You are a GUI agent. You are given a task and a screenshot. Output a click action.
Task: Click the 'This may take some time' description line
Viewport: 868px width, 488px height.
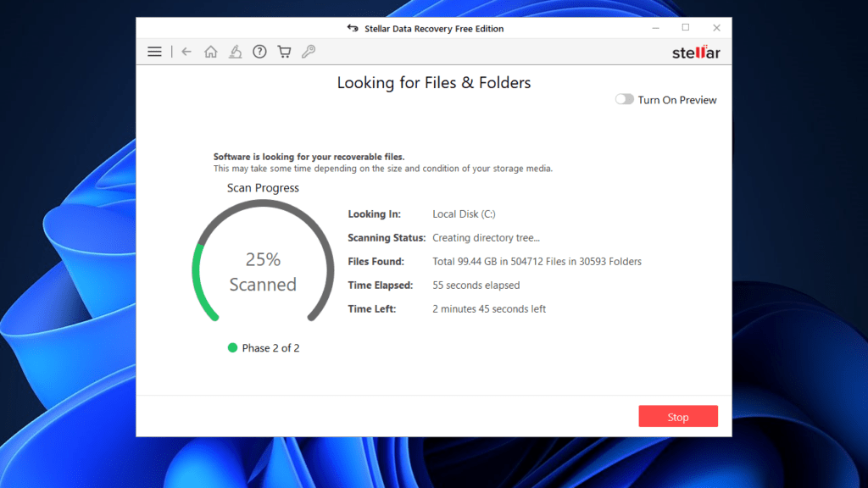tap(383, 169)
